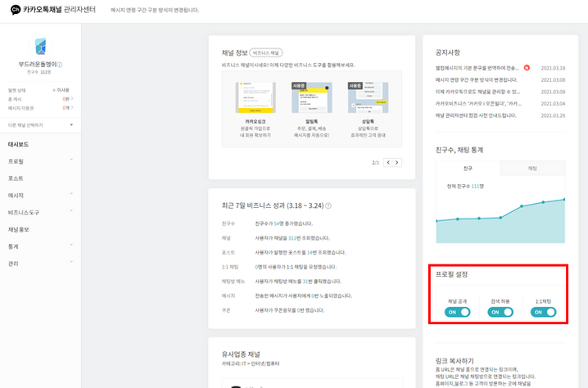
Task: Select the 알림톡 tool thumbnail
Action: click(x=312, y=97)
